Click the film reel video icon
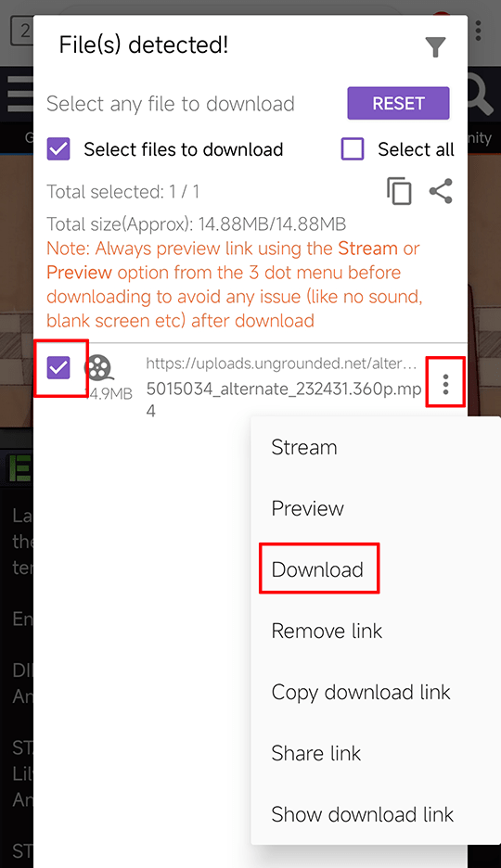501x868 pixels. pyautogui.click(x=98, y=367)
